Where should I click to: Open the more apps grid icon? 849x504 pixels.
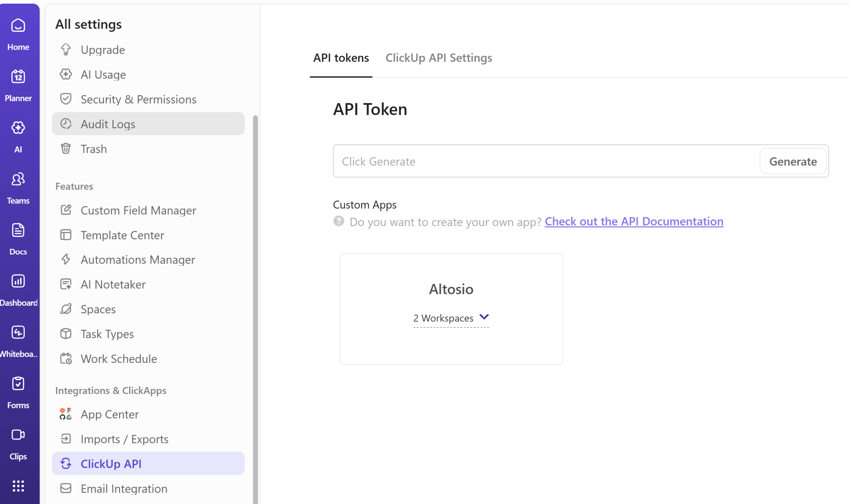[x=18, y=486]
